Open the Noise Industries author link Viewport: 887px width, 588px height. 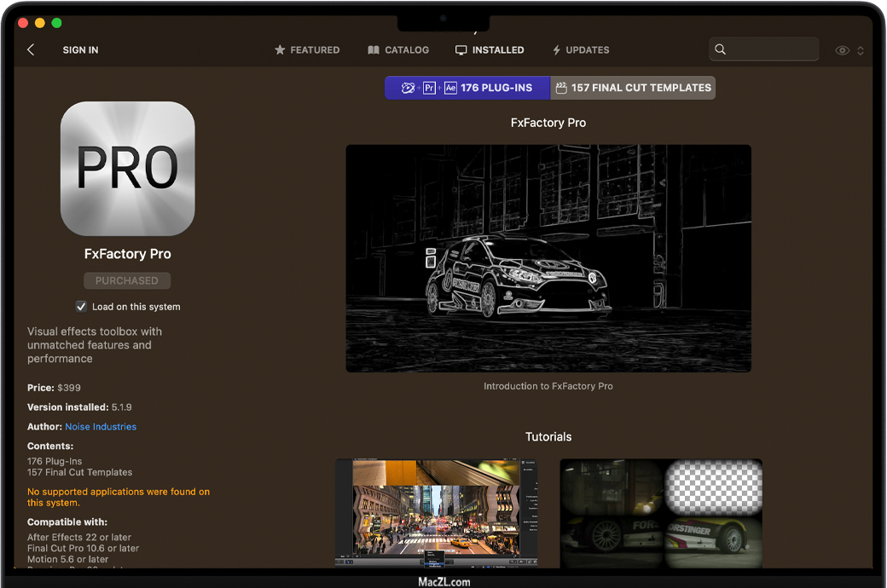click(x=101, y=427)
